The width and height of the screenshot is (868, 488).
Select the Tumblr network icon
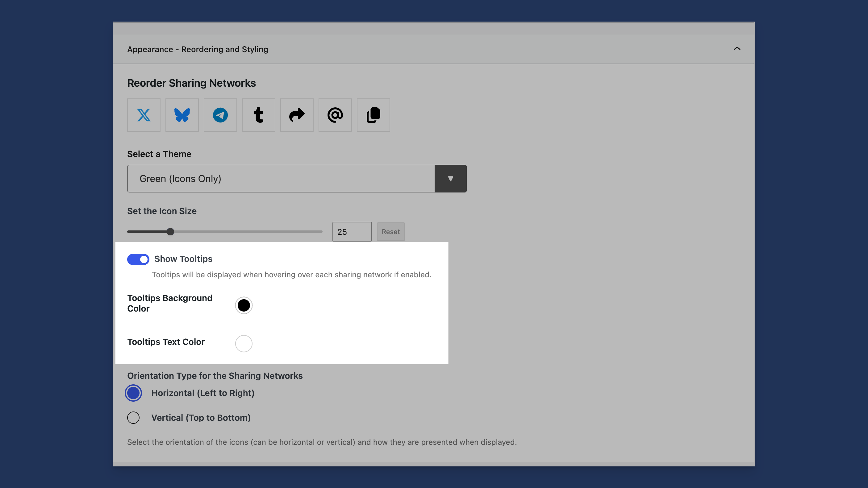258,115
